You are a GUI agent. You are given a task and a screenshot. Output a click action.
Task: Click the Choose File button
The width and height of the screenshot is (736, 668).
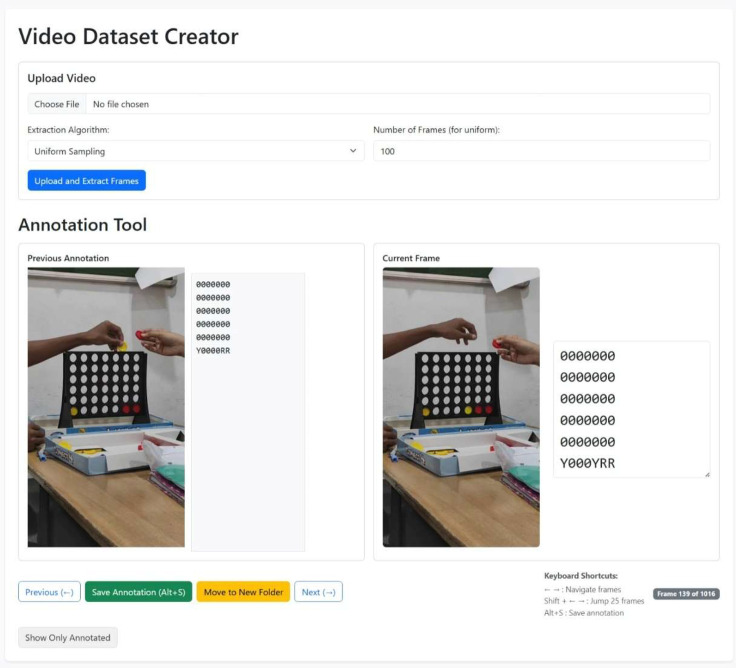click(57, 104)
